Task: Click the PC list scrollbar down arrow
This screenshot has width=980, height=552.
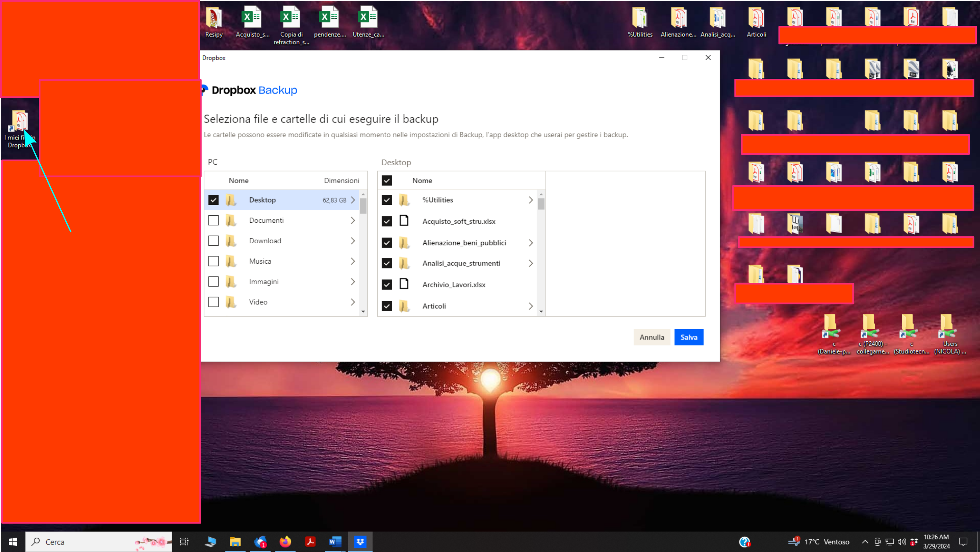Action: tap(363, 311)
